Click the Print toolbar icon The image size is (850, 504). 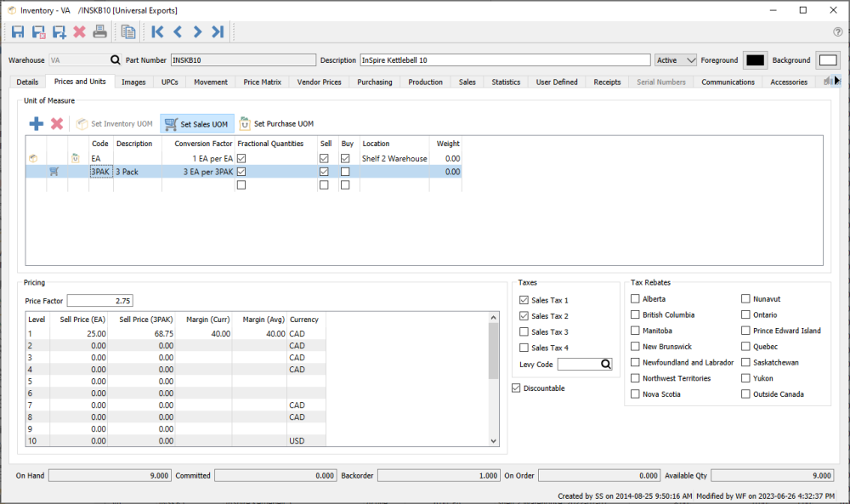click(x=99, y=32)
